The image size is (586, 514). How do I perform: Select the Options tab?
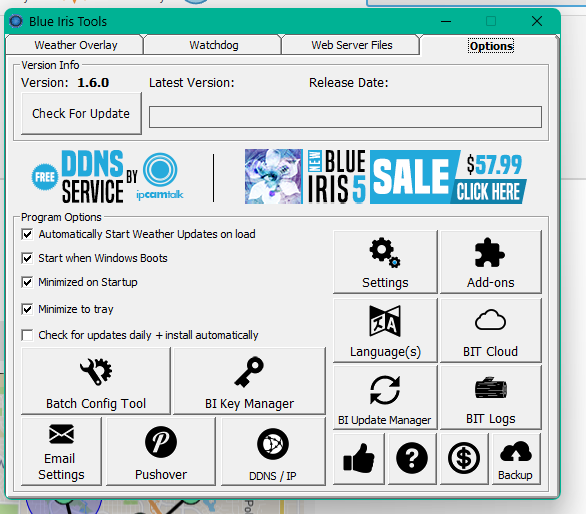491,46
